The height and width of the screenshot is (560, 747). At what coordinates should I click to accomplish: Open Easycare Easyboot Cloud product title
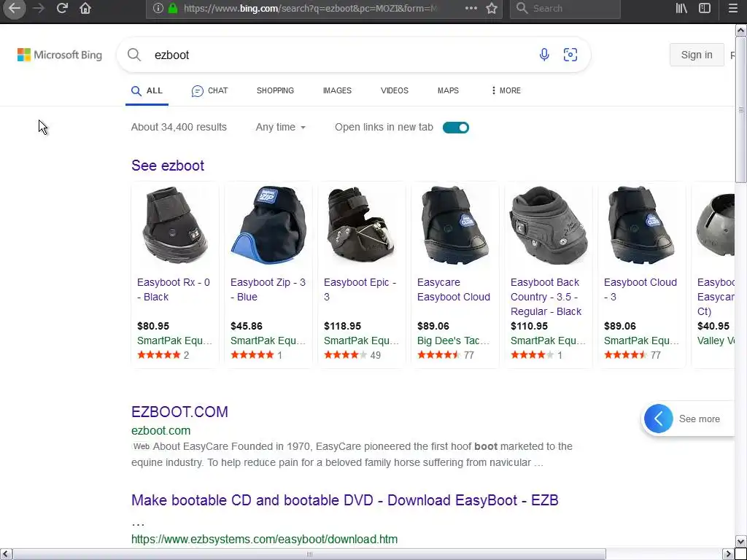(x=454, y=289)
